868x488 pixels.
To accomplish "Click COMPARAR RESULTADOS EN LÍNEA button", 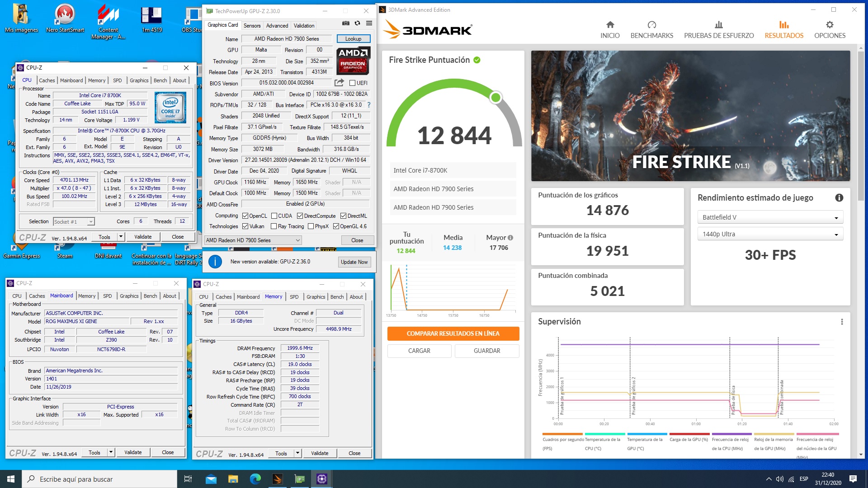I will [453, 333].
